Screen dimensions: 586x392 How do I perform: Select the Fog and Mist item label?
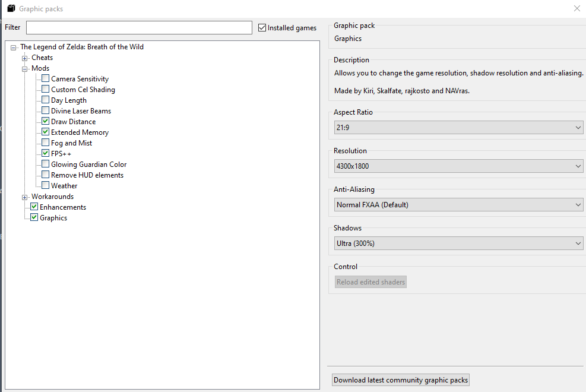point(71,143)
